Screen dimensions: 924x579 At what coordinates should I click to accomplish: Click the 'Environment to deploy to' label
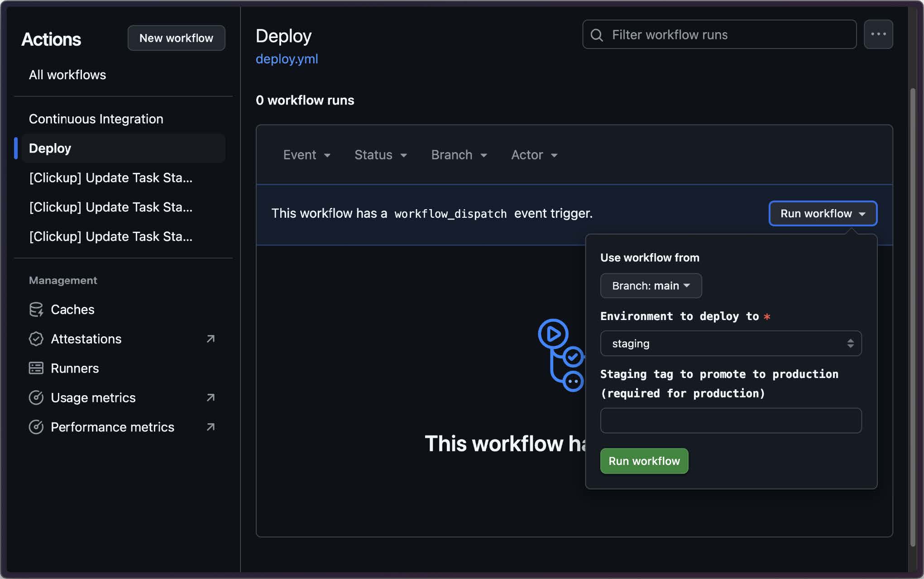click(680, 316)
